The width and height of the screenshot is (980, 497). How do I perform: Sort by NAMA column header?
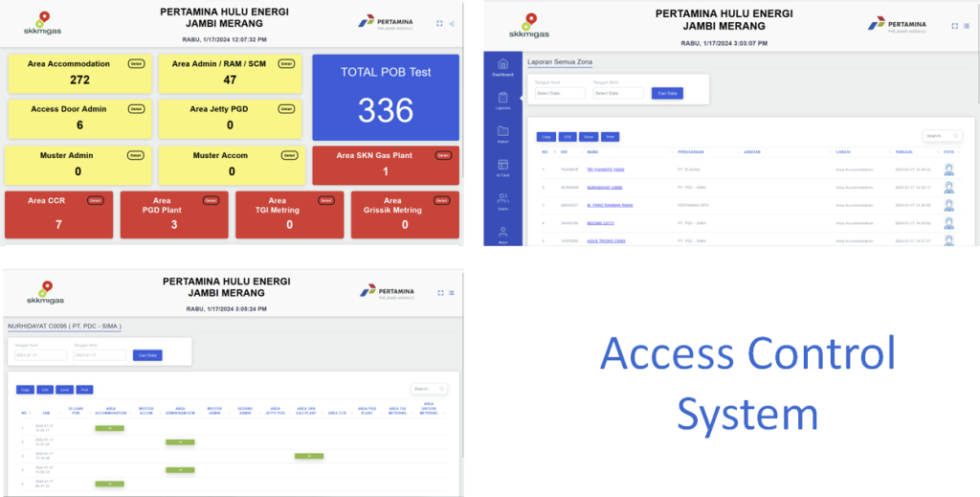593,152
